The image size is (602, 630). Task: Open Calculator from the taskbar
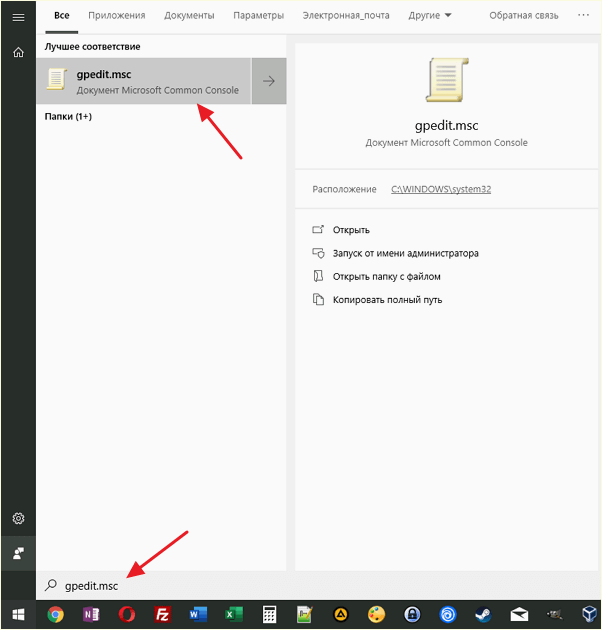click(269, 615)
